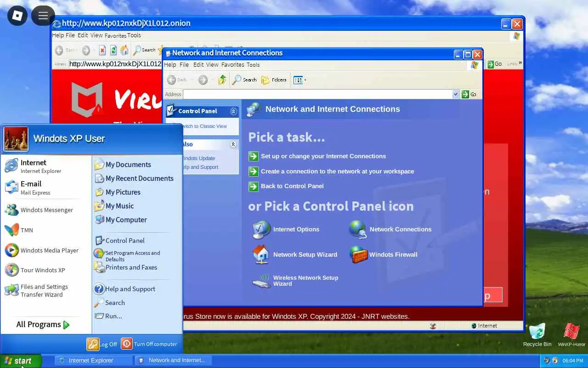This screenshot has width=588, height=368.
Task: Open View menu in Network Connections window
Action: click(x=212, y=65)
